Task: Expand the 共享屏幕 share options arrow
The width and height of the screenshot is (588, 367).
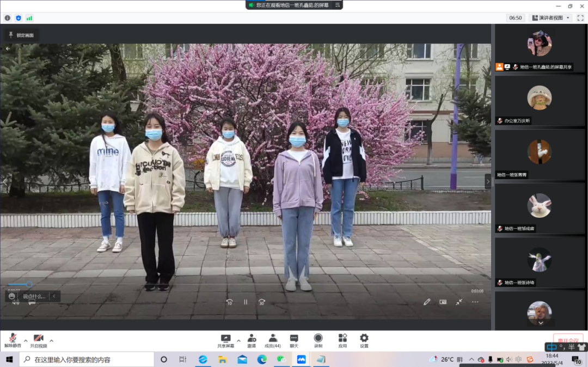Action: click(x=238, y=341)
